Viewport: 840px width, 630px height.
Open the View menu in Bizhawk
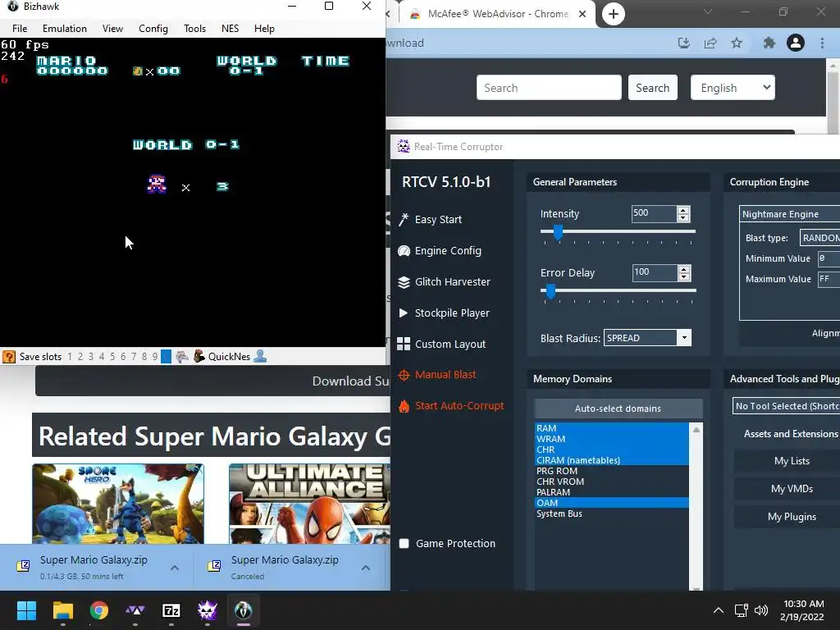pyautogui.click(x=112, y=29)
